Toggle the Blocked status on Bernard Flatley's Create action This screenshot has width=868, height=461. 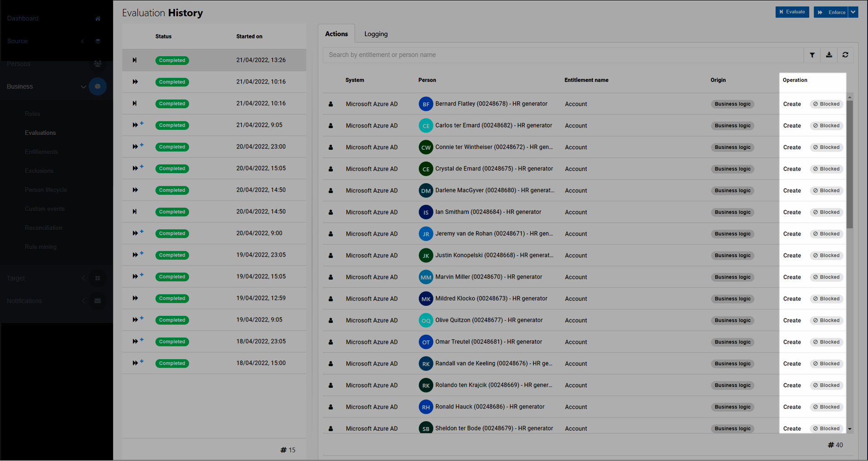coord(826,104)
